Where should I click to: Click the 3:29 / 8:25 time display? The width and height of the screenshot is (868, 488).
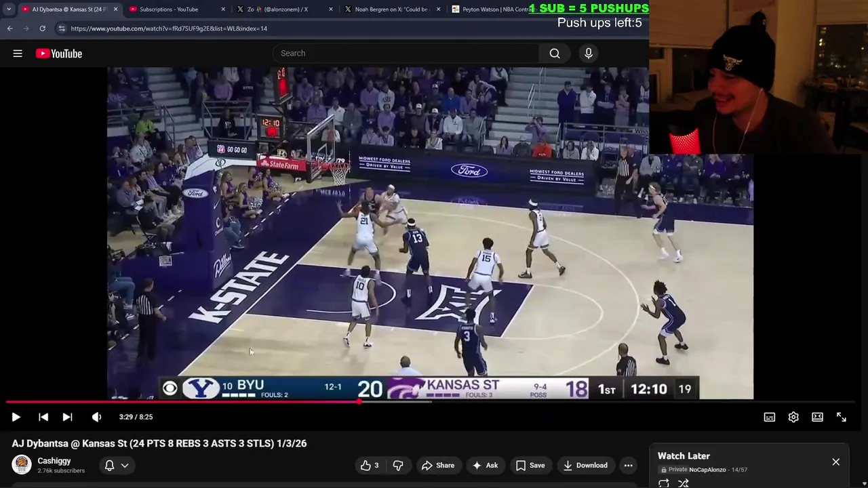136,417
